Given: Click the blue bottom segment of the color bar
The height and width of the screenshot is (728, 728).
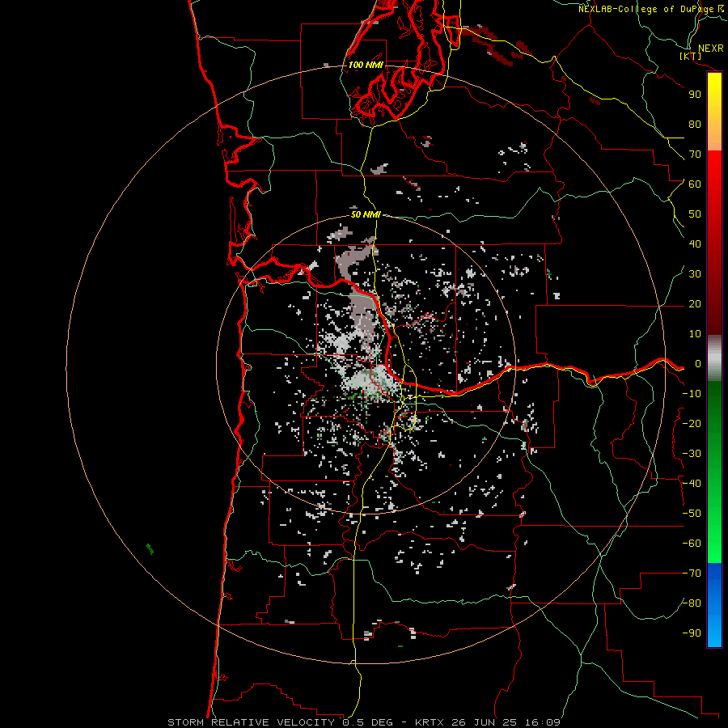Looking at the screenshot, I should click(714, 605).
